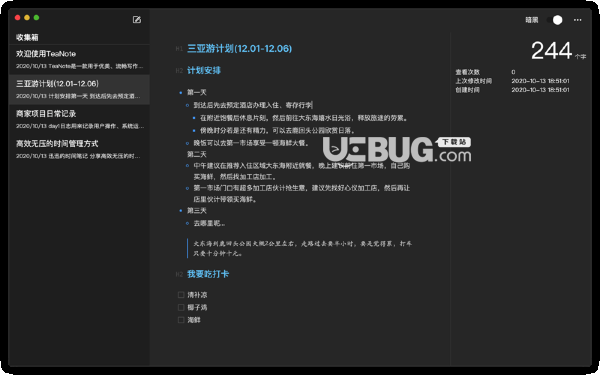Click the H2 marker beside 我要吃打卡

coord(179,274)
